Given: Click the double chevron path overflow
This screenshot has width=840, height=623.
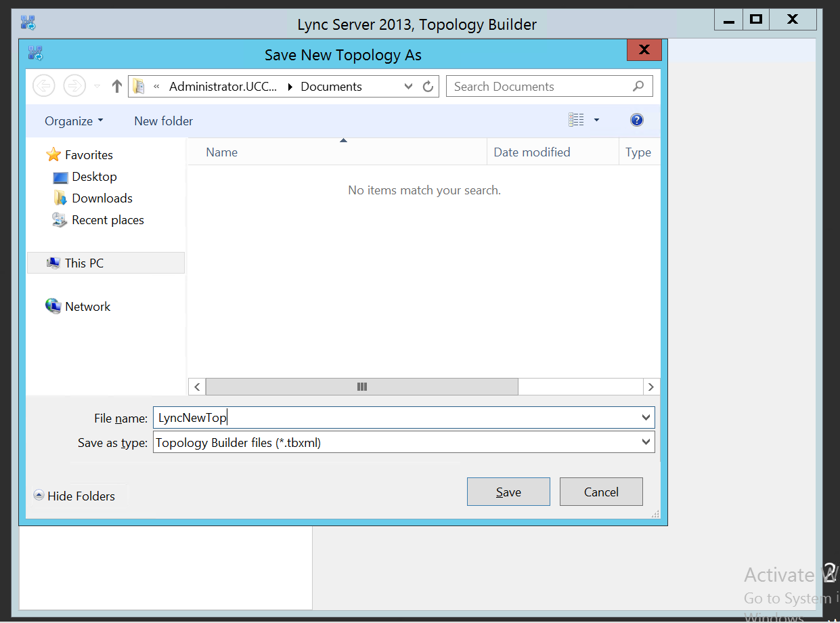Looking at the screenshot, I should coord(157,87).
